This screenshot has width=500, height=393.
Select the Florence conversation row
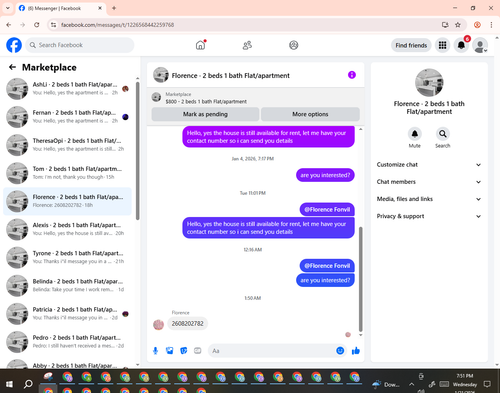[68, 201]
